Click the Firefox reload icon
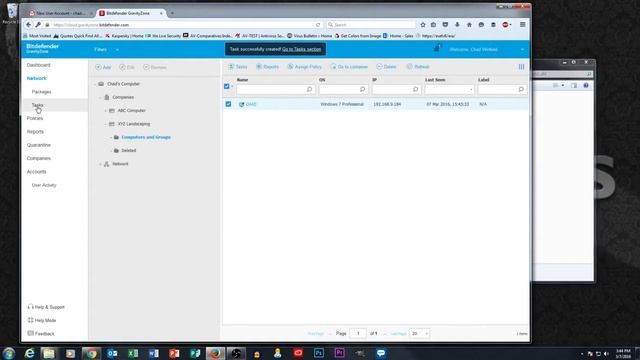 point(318,25)
